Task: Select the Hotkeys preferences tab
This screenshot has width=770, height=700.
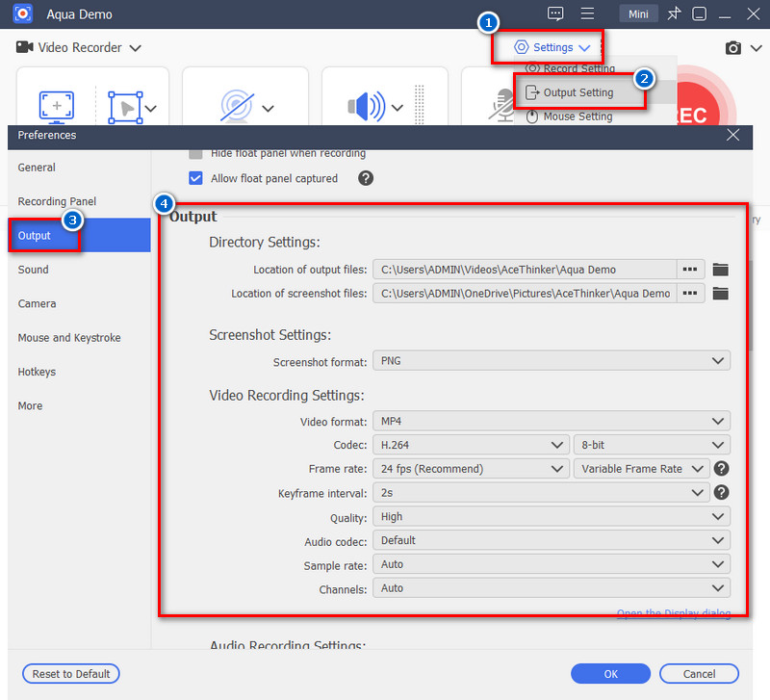Action: click(37, 372)
